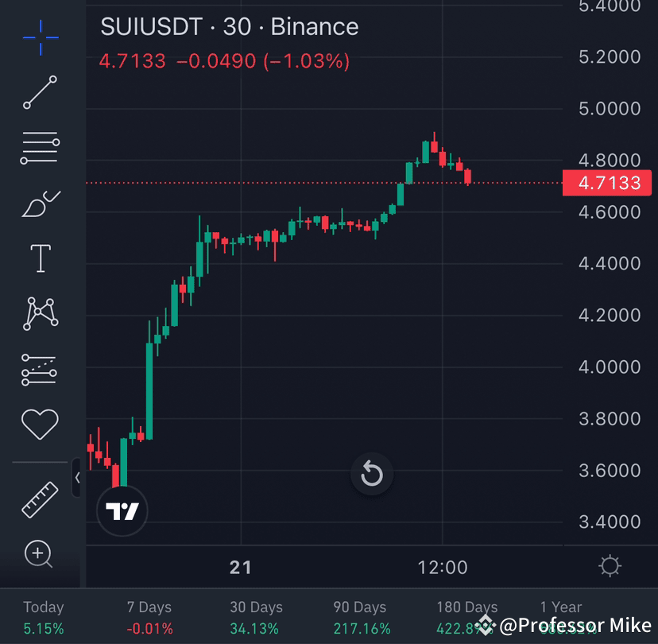Select the Text annotation tool
This screenshot has width=658, height=644.
(x=40, y=258)
